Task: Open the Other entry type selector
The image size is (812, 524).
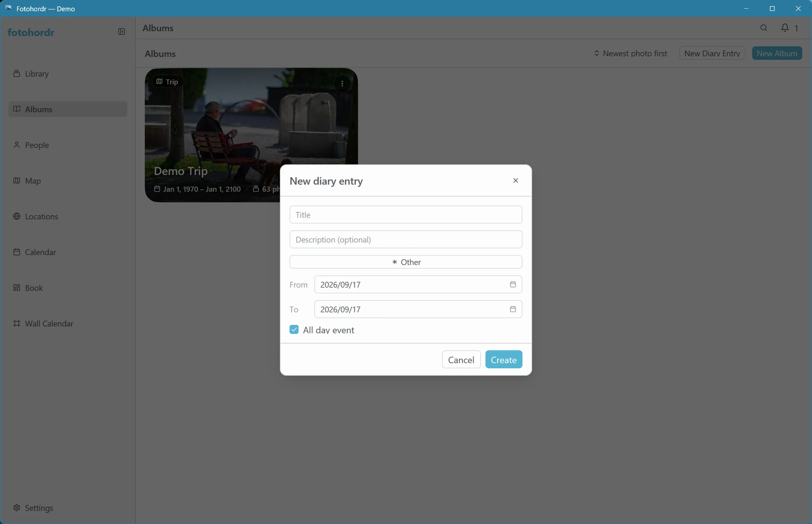Action: (406, 262)
